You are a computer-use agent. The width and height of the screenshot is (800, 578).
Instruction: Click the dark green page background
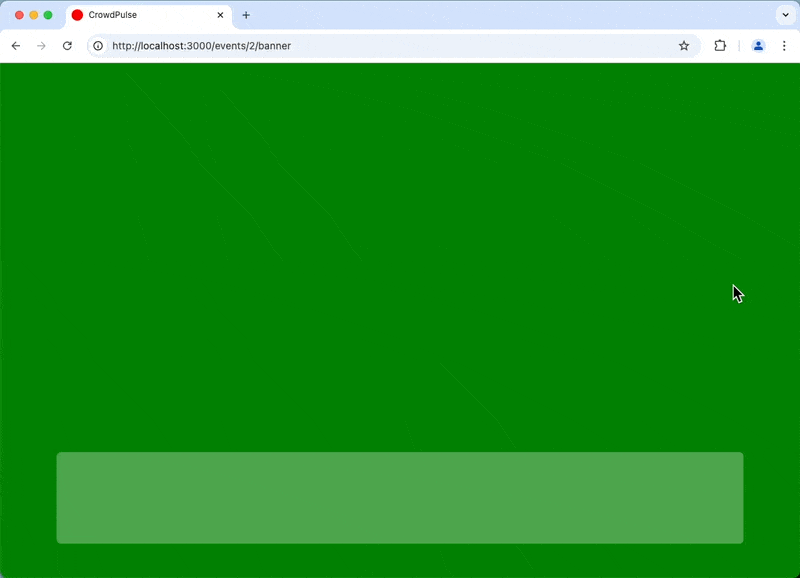(x=400, y=250)
